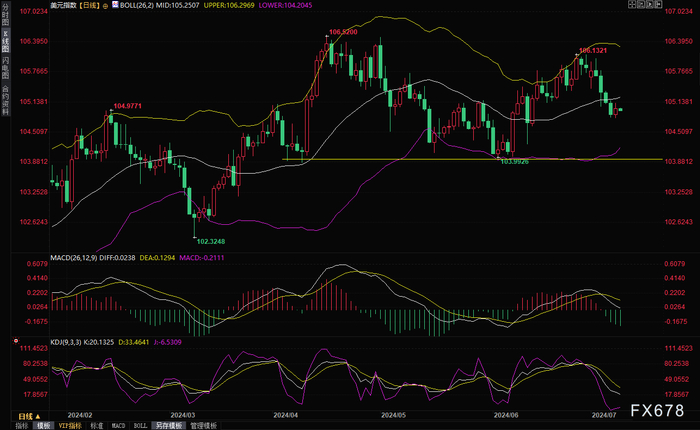Click the MACD(26,12,9) indicator label

coord(74,258)
